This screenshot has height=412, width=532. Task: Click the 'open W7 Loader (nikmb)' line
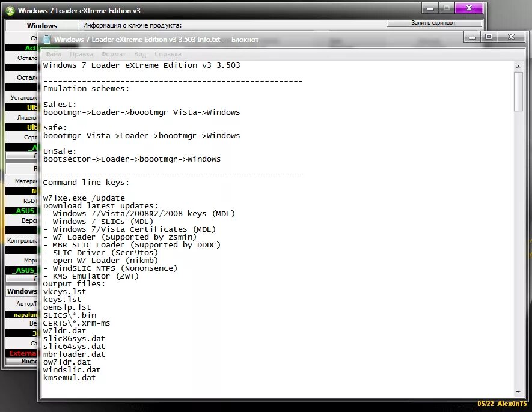[x=100, y=261]
